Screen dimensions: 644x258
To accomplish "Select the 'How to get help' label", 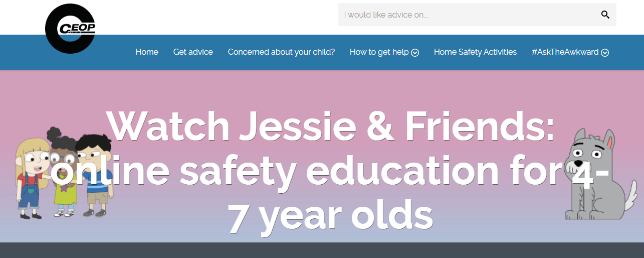I will [x=379, y=52].
